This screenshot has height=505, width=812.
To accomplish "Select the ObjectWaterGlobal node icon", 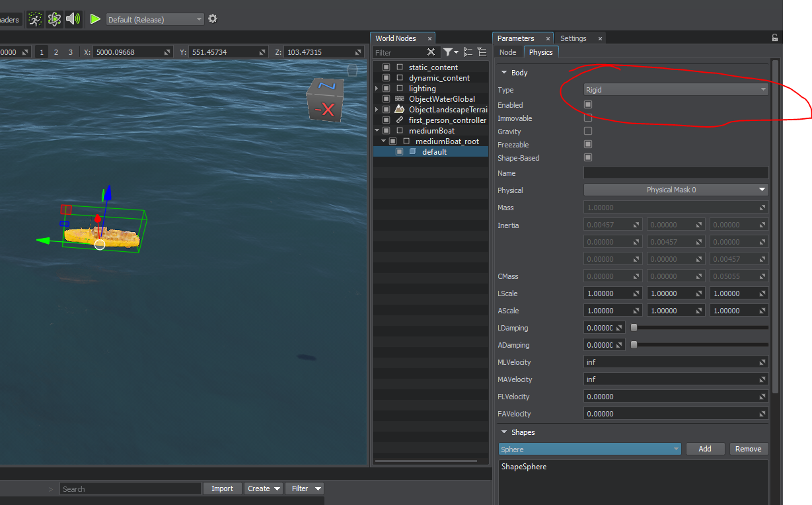I will coord(400,98).
